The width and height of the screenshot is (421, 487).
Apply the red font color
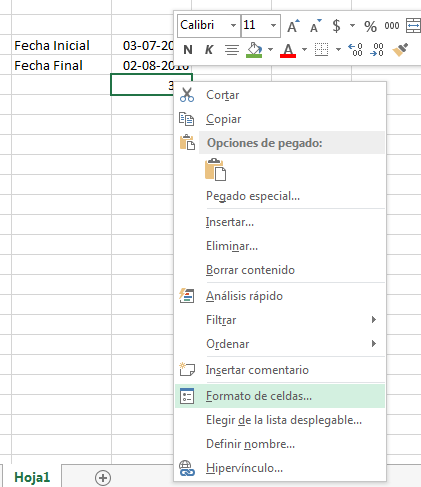point(288,50)
